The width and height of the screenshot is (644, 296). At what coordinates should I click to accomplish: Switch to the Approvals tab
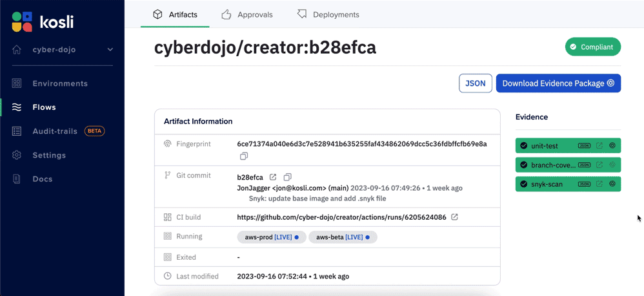[x=247, y=15]
